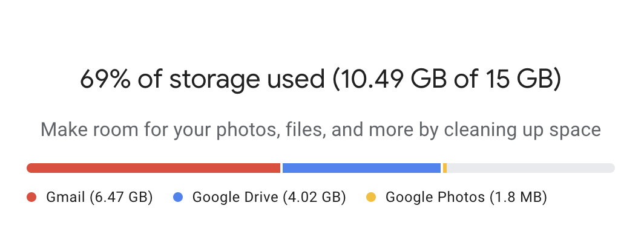Click the 69% of storage used heading
Viewport: 644px width, 243px height.
320,80
